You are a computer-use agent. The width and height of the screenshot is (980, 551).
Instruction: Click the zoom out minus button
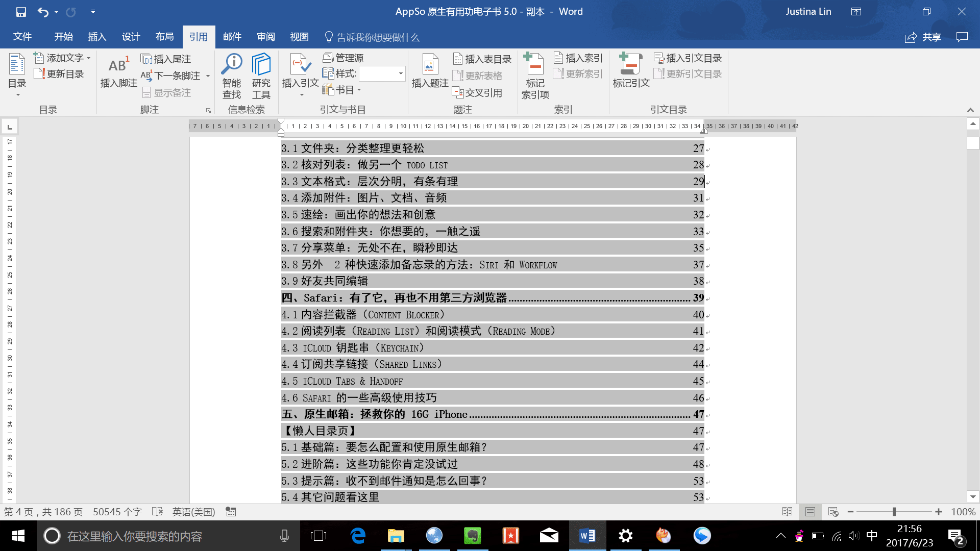[850, 512]
